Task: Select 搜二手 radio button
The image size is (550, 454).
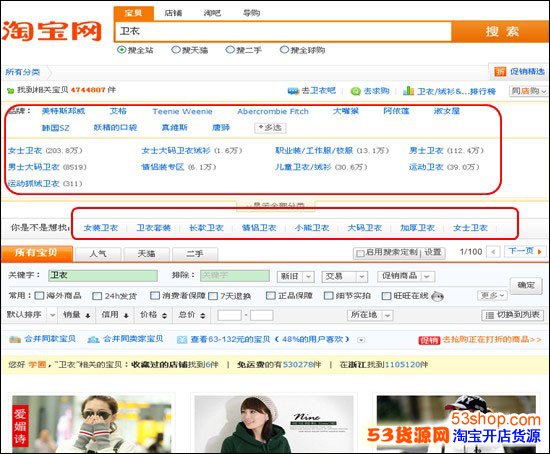Action: [x=230, y=50]
